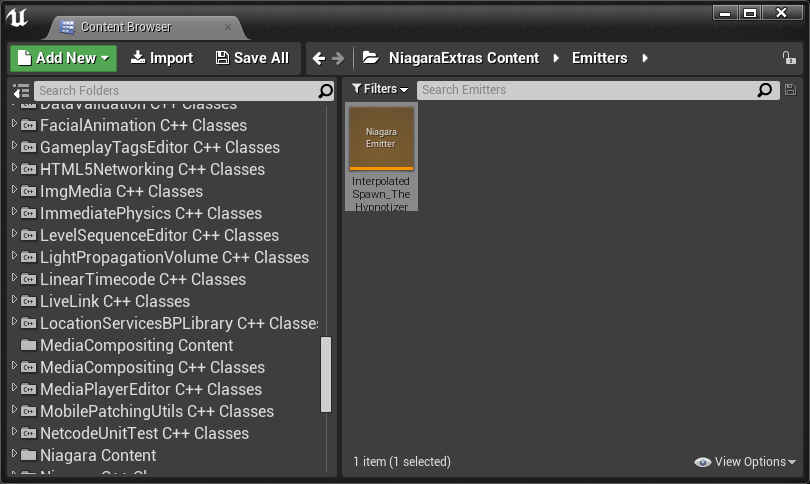Expand MediaPlayerEditor C++ Classes folder
Viewport: 810px width, 484px height.
pyautogui.click(x=14, y=387)
